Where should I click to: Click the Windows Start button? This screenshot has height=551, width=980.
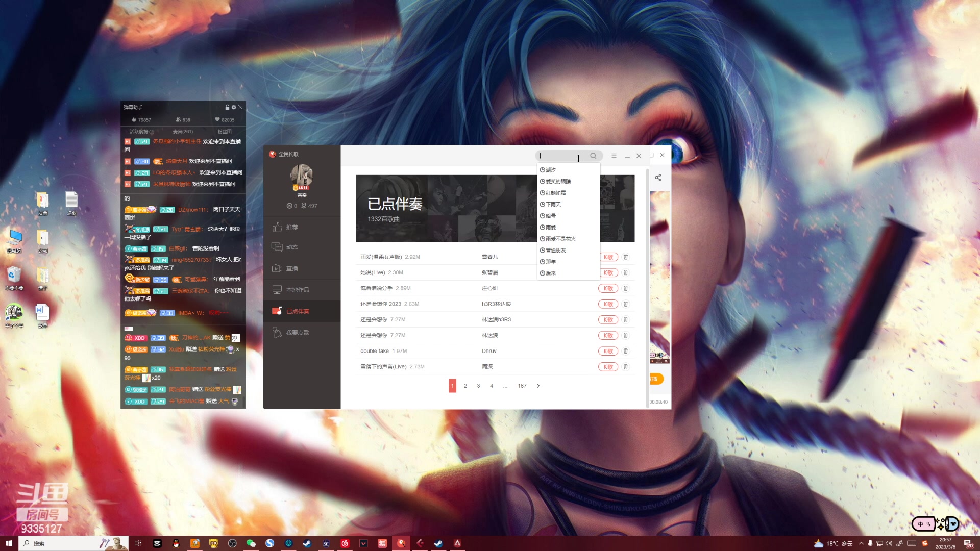(9, 543)
